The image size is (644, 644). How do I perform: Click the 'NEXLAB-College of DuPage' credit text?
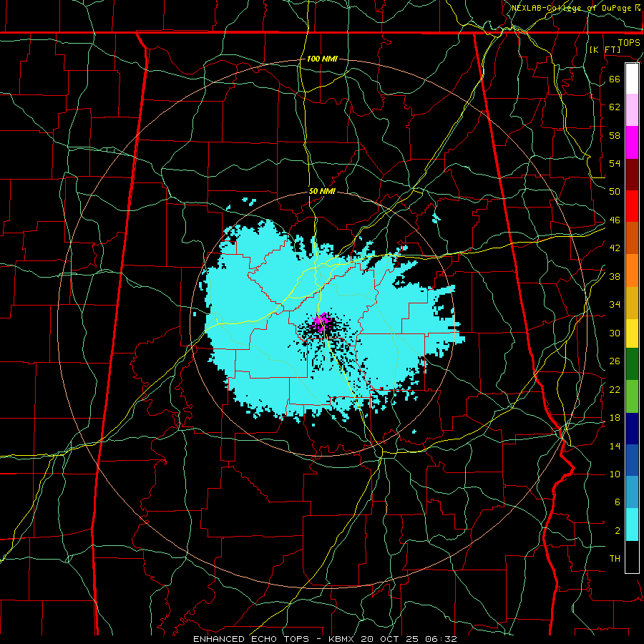571,8
